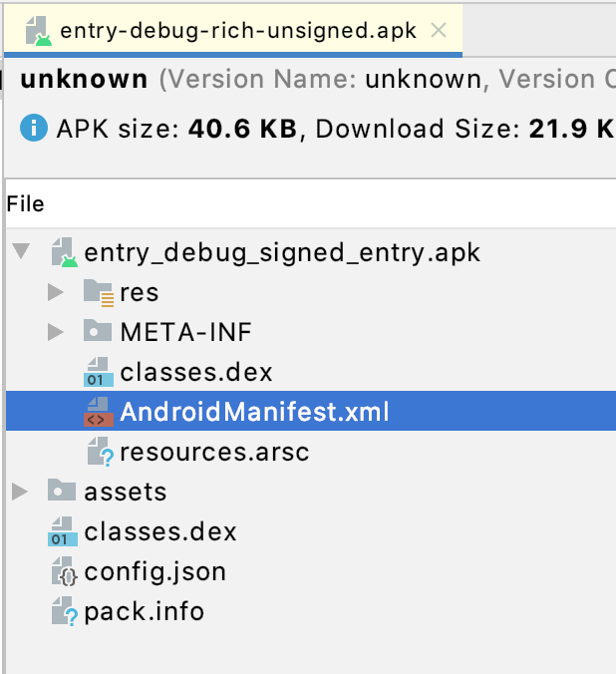Image resolution: width=616 pixels, height=674 pixels.
Task: Click the resources.arsc unknown file icon
Action: tap(101, 452)
